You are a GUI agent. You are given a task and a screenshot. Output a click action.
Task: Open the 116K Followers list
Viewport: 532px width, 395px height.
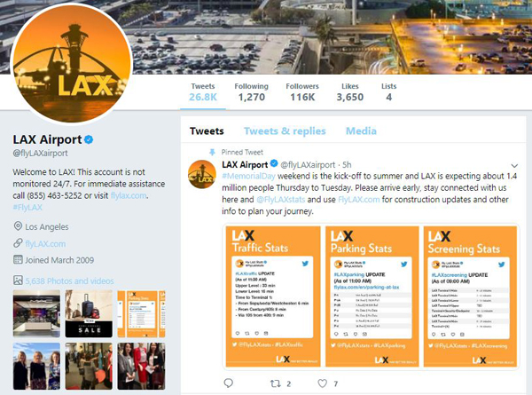302,92
